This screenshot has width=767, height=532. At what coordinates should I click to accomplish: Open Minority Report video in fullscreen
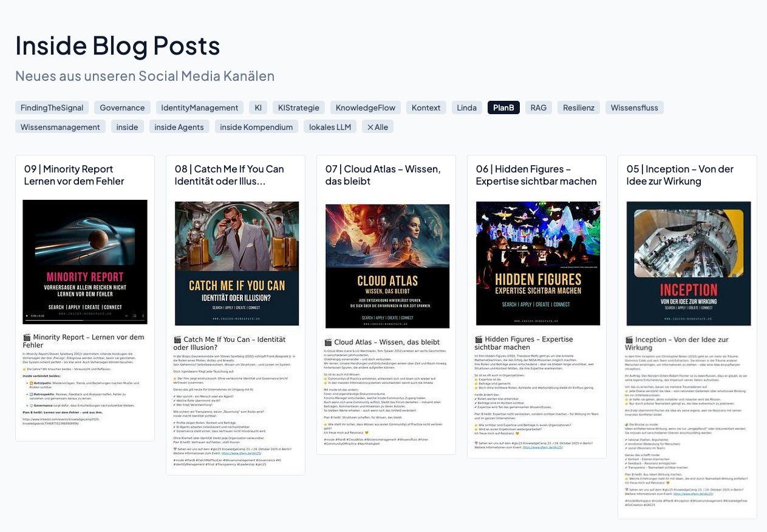[x=135, y=316]
